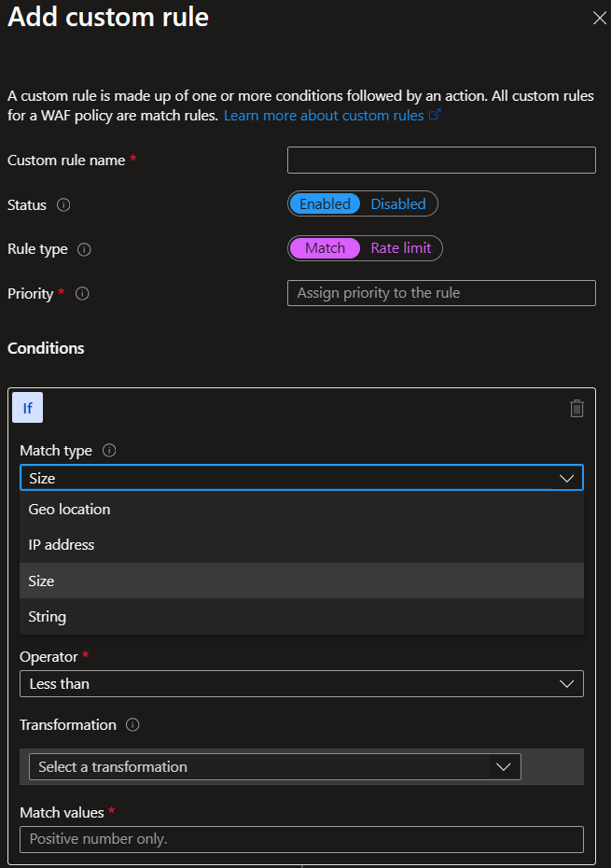Focus the Match values input field
This screenshot has height=868, width=611.
[301, 839]
